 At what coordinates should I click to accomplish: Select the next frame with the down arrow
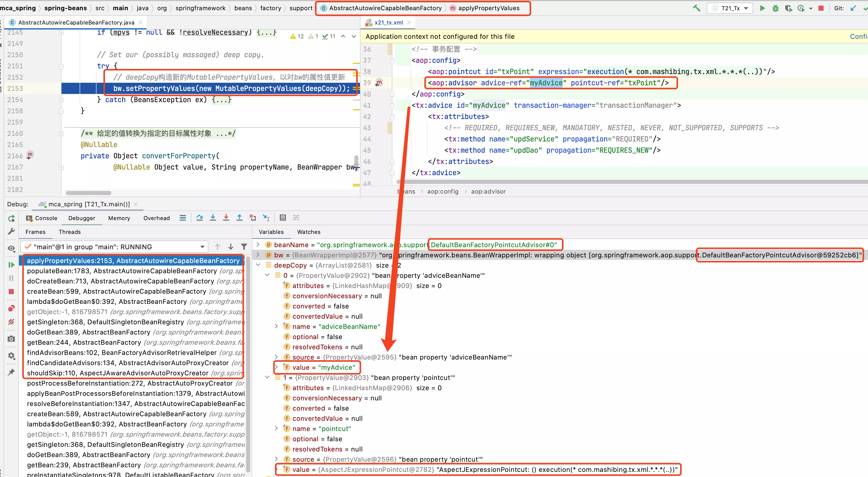click(x=231, y=247)
